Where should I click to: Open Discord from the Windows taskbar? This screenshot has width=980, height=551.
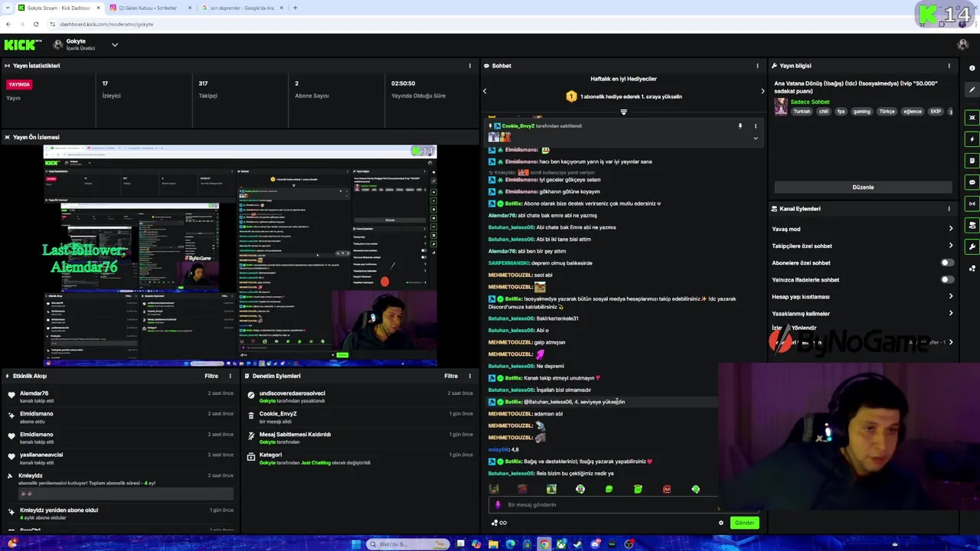(595, 544)
